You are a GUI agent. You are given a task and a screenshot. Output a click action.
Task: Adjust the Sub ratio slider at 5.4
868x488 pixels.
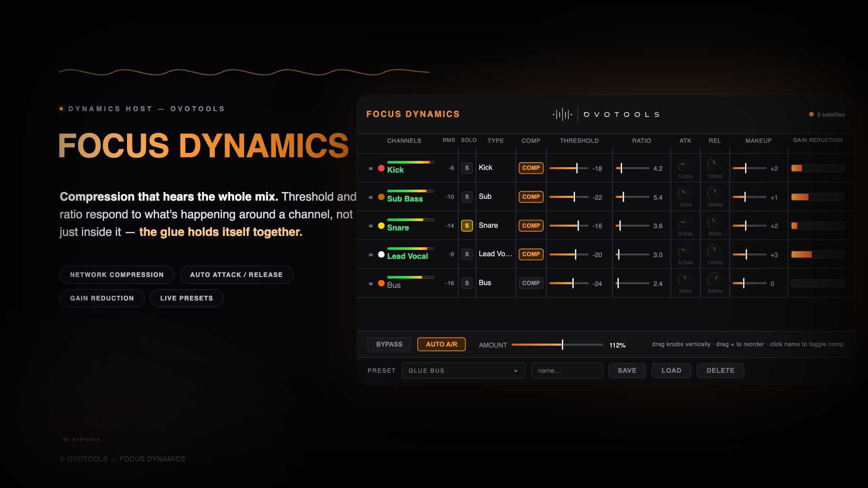(632, 197)
